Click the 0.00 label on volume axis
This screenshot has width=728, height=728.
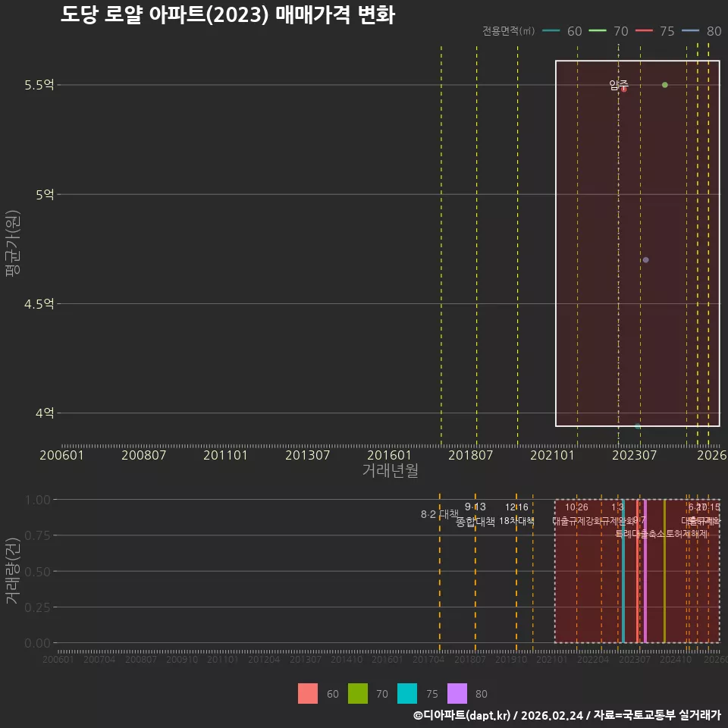tap(37, 644)
